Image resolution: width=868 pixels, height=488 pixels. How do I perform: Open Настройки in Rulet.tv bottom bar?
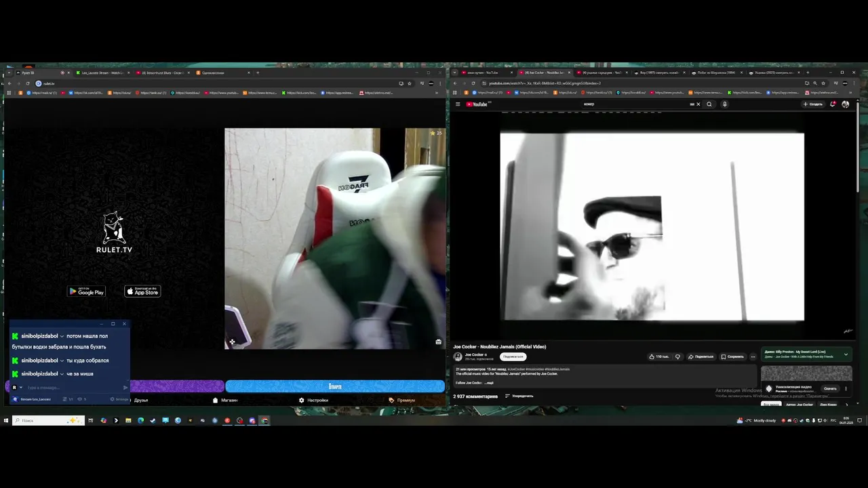pyautogui.click(x=313, y=400)
